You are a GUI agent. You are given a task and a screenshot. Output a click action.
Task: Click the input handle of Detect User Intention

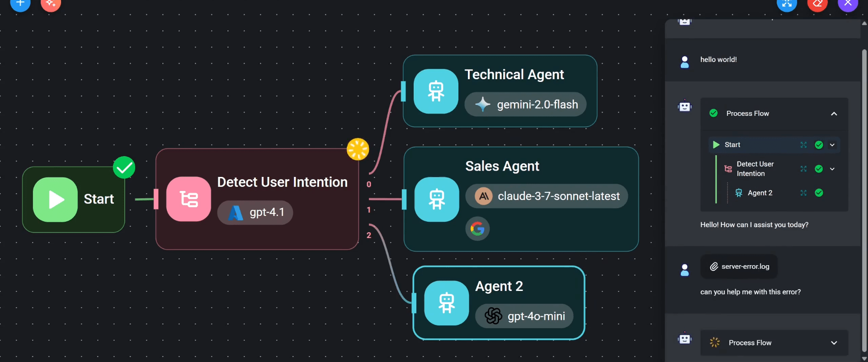tap(156, 199)
